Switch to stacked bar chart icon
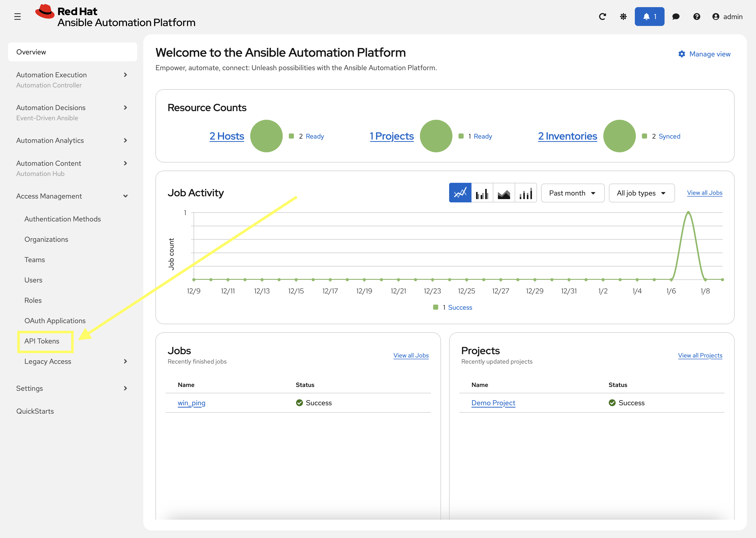The height and width of the screenshot is (538, 756). [526, 193]
